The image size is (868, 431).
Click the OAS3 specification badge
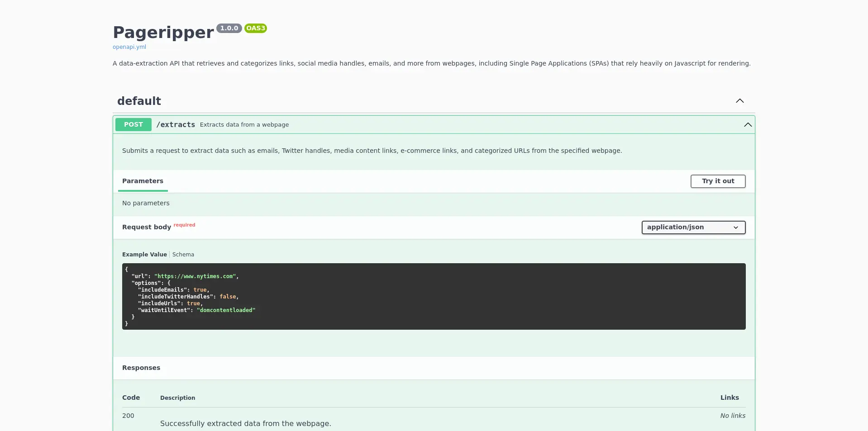click(x=255, y=28)
